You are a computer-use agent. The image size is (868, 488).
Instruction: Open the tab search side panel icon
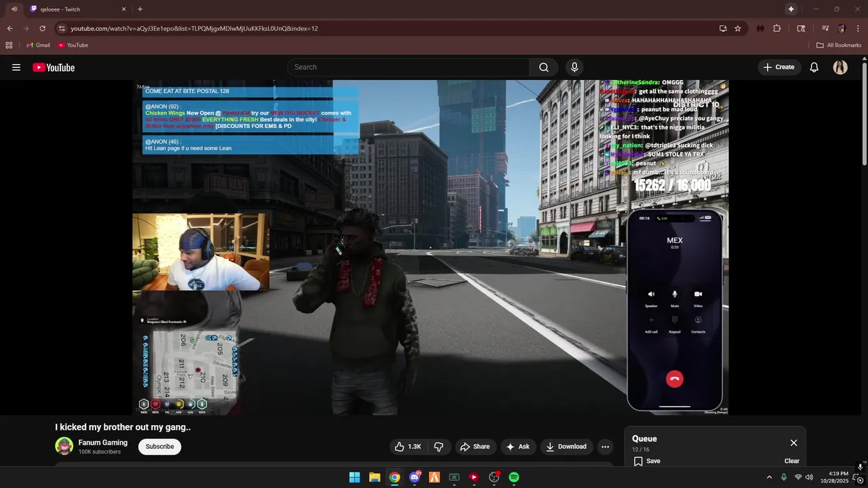coord(801,28)
